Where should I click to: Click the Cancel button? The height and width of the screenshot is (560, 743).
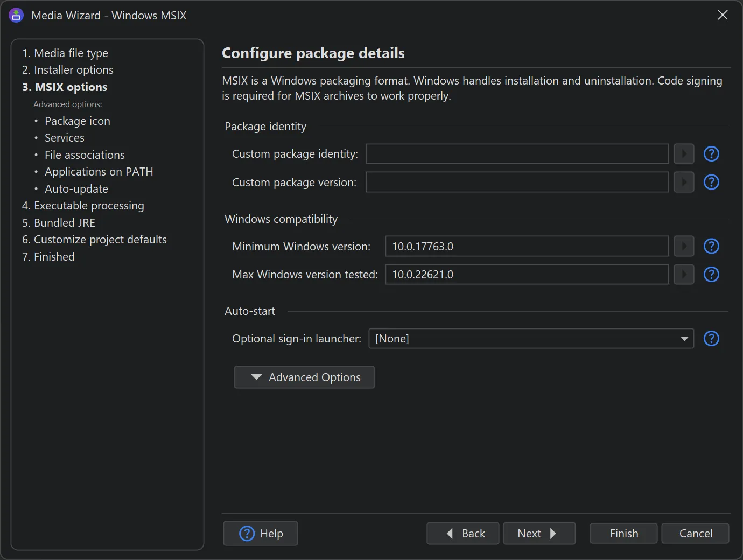click(x=696, y=534)
